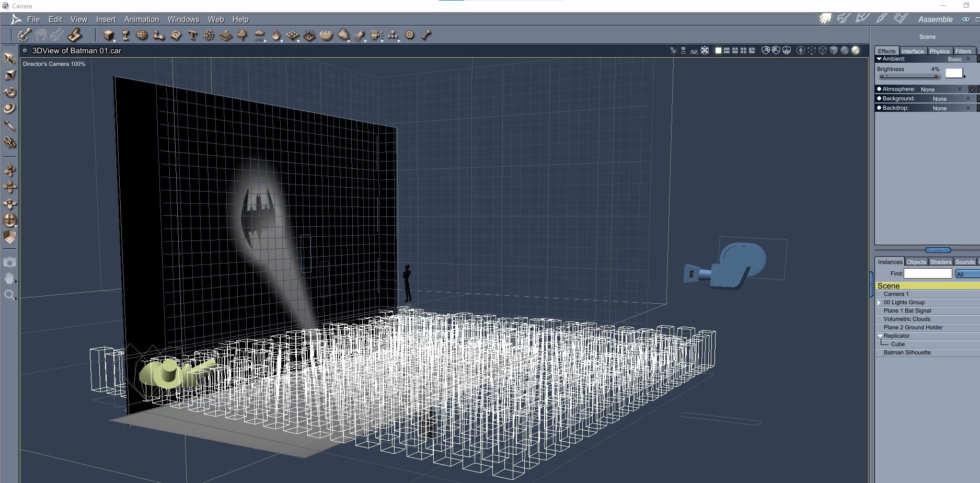This screenshot has height=483, width=980.
Task: Click the blue panel divider handle
Action: click(x=938, y=250)
